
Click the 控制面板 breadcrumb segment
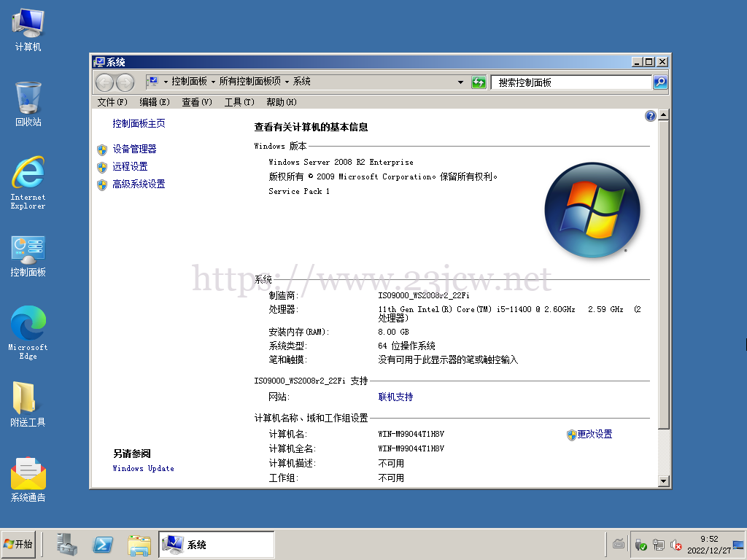click(189, 82)
